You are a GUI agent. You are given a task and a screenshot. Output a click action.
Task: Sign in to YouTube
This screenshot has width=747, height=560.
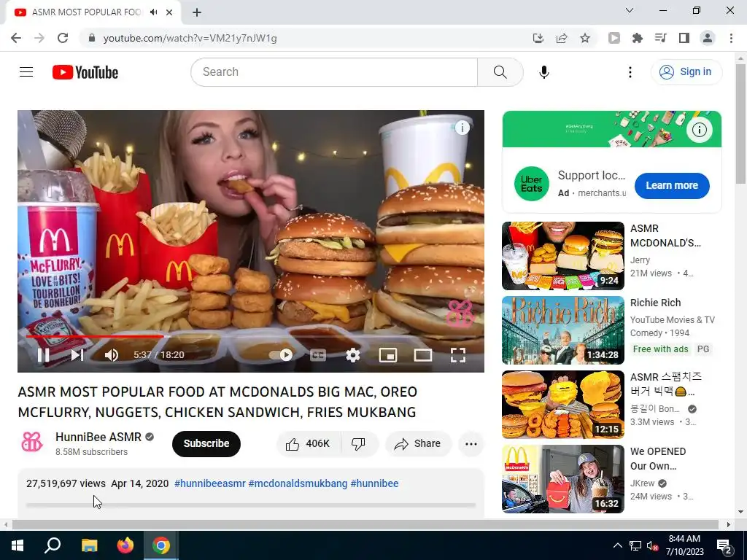[x=686, y=72]
